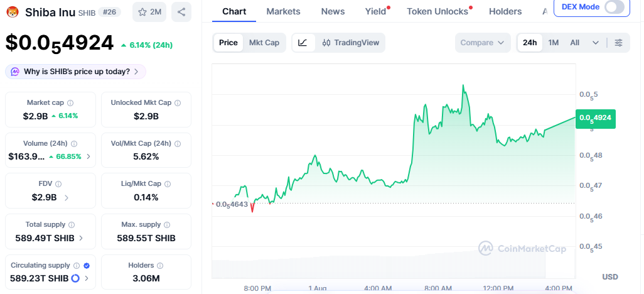Click the info icon beside FDV

pyautogui.click(x=58, y=184)
